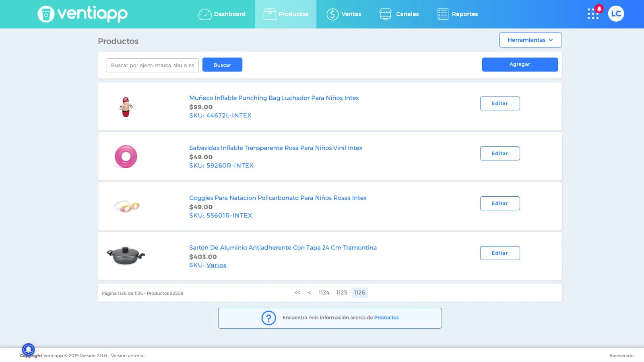Click the Buscar button
The image size is (644, 362).
(222, 65)
